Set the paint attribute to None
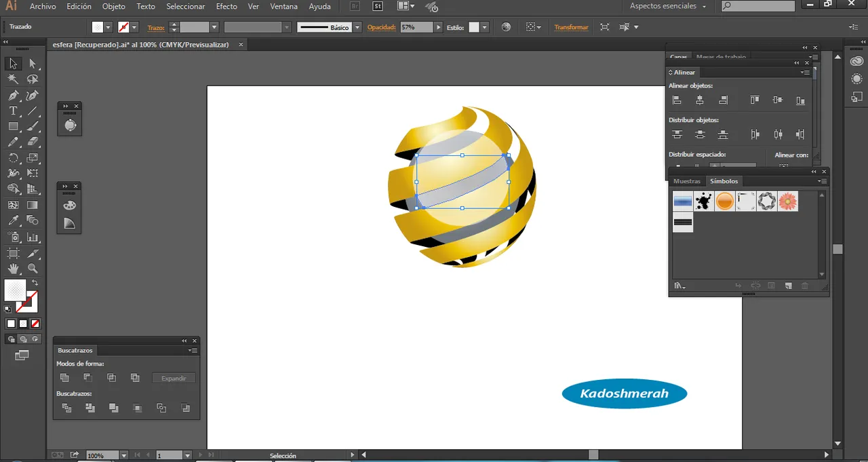The width and height of the screenshot is (868, 462). [35, 324]
